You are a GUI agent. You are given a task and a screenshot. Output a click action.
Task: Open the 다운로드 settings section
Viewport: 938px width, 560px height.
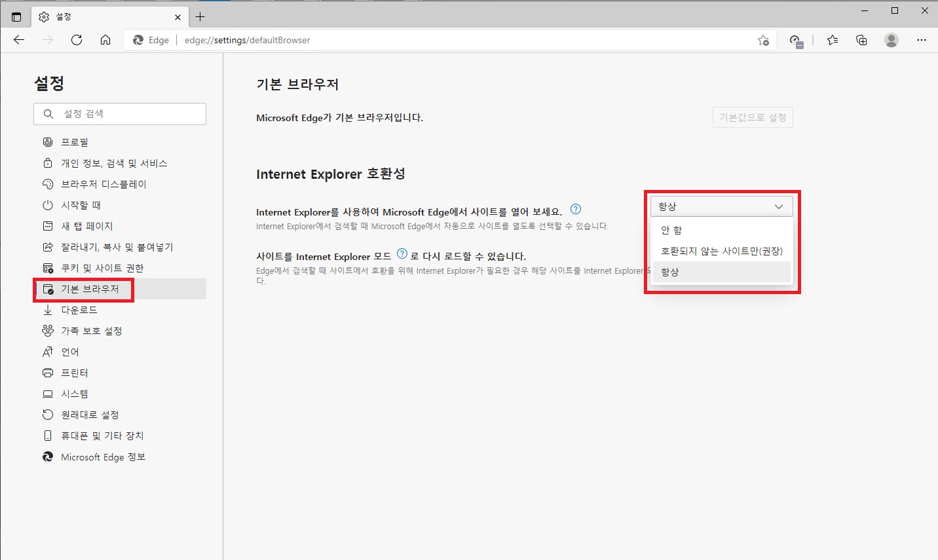coord(120,310)
